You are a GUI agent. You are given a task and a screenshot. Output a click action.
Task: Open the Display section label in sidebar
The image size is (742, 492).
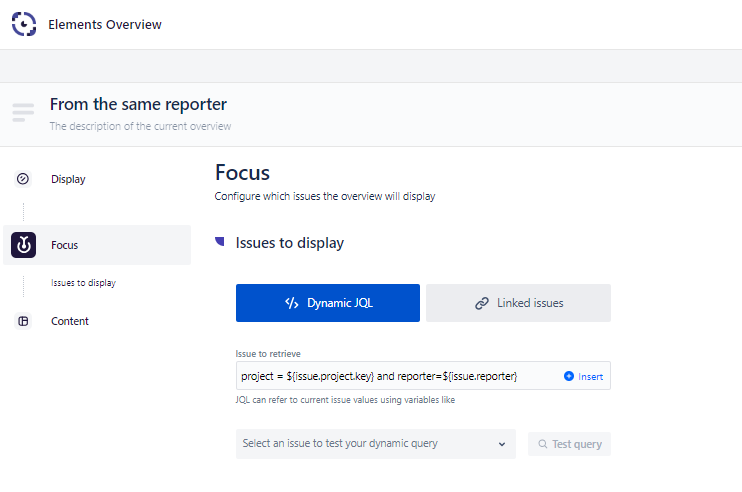coord(68,179)
